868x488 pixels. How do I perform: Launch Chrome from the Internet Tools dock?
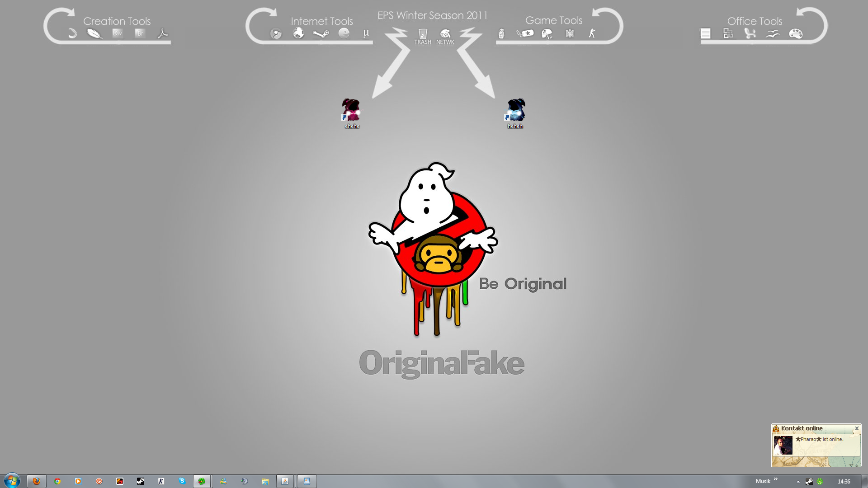pyautogui.click(x=276, y=33)
